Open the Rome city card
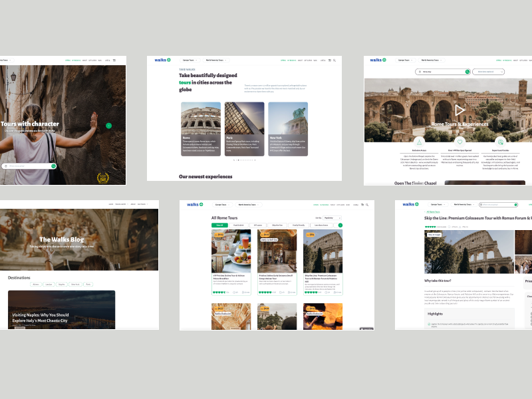Screen dimensions: 532x399 pyautogui.click(x=201, y=129)
